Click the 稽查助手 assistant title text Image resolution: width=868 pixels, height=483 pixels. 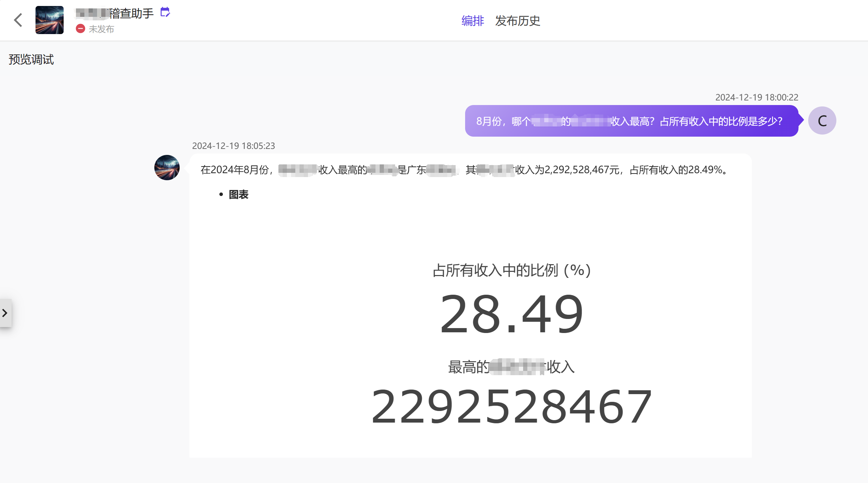131,13
